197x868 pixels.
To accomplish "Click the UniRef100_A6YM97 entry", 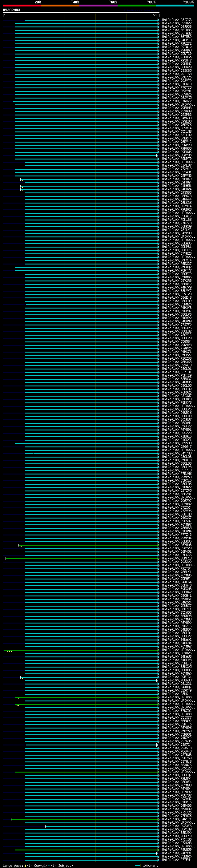I will click(177, 524).
